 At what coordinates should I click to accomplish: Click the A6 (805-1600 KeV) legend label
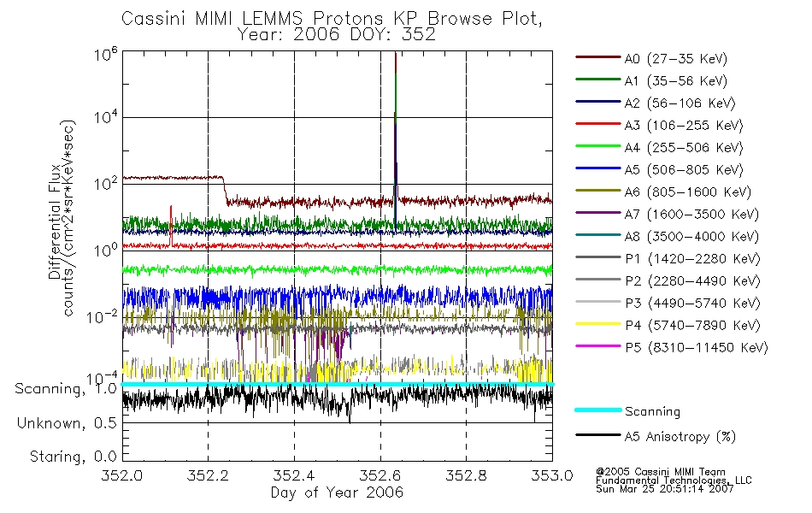(688, 192)
